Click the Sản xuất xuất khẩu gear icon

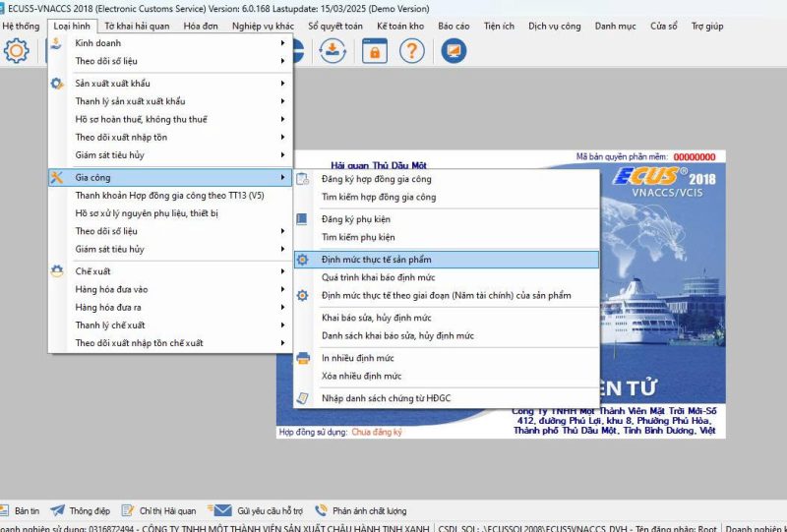point(57,84)
